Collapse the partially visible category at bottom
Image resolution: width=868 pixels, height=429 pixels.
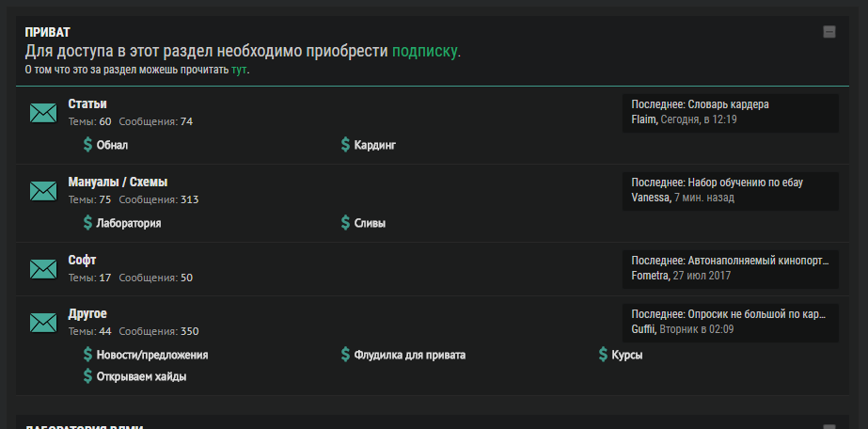pyautogui.click(x=829, y=426)
